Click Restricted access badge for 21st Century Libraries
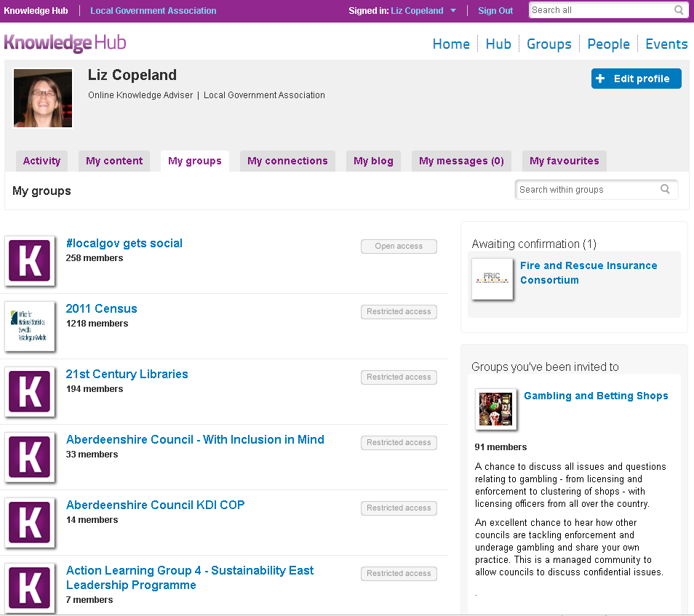Viewport: 694px width, 616px height. pos(399,377)
